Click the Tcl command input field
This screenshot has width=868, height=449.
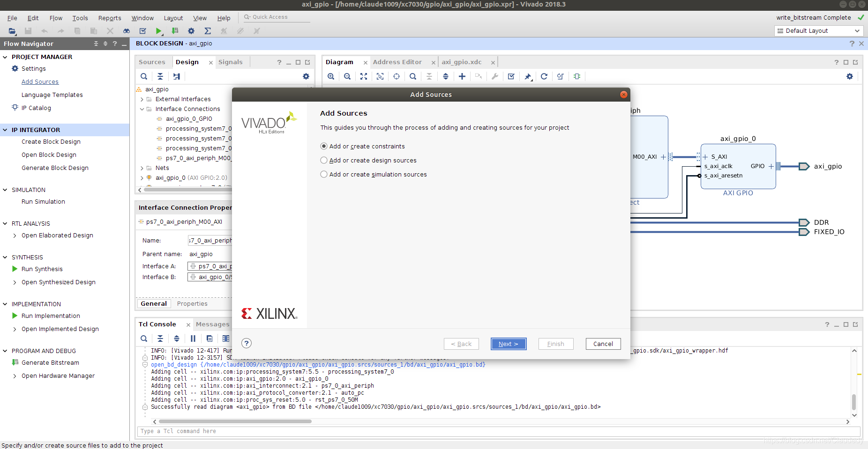click(498, 431)
